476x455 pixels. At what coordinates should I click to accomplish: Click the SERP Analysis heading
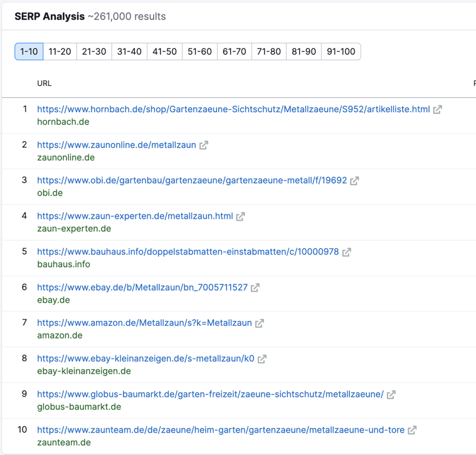pyautogui.click(x=50, y=16)
